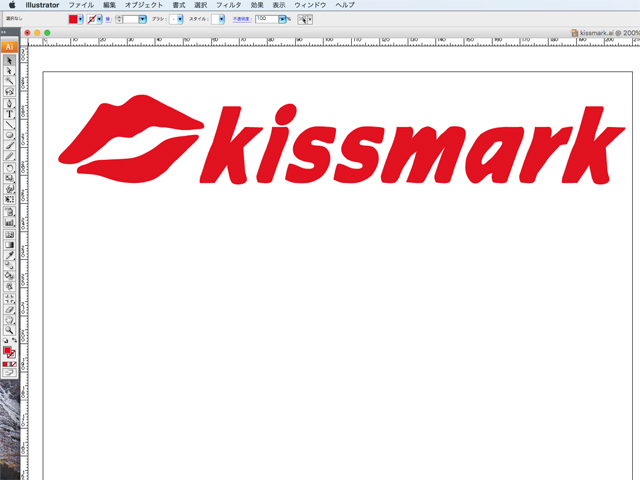Image resolution: width=640 pixels, height=480 pixels.
Task: Select the Rotate tool
Action: click(9, 168)
